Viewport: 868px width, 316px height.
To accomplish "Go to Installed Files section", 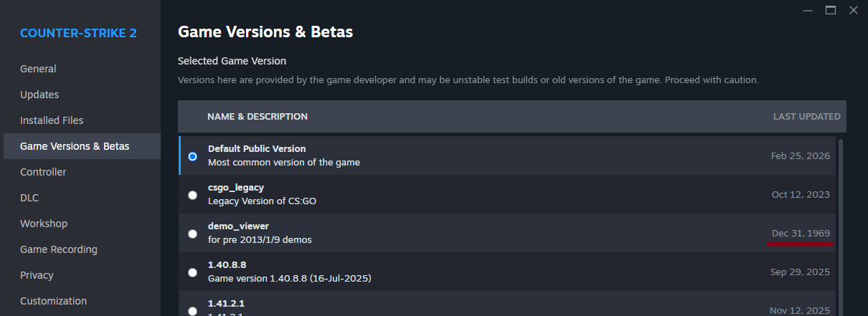I will 52,120.
